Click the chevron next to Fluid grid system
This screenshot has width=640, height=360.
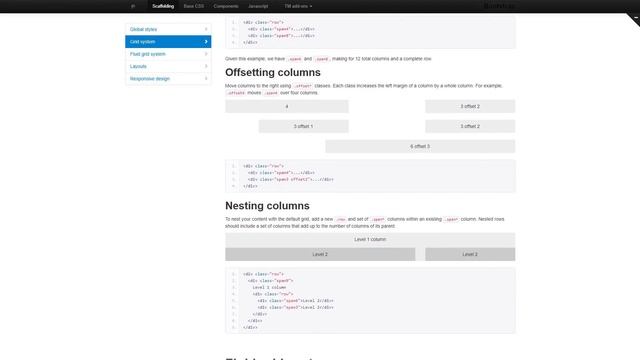(206, 54)
